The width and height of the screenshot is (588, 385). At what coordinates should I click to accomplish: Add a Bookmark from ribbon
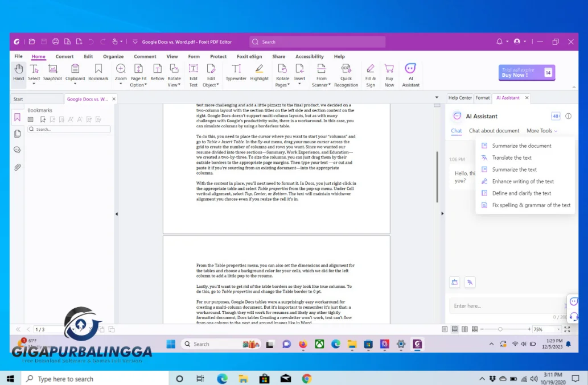pos(98,72)
